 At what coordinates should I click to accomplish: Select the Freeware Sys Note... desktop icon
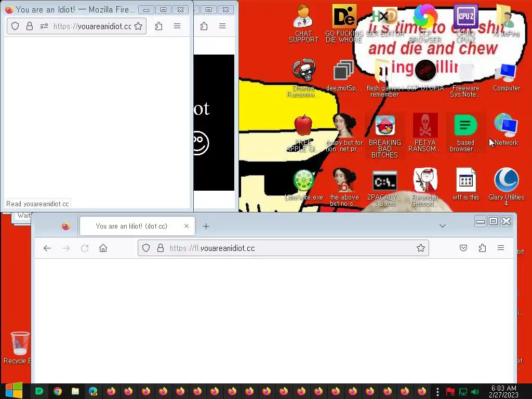(x=465, y=82)
